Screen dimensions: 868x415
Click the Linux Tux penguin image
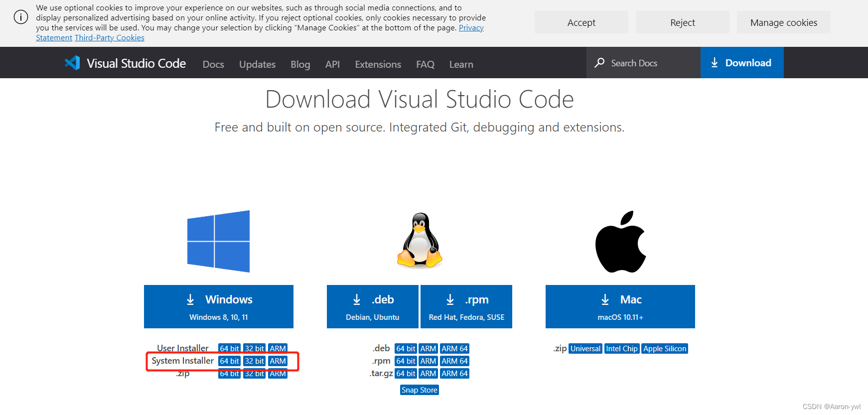point(420,241)
